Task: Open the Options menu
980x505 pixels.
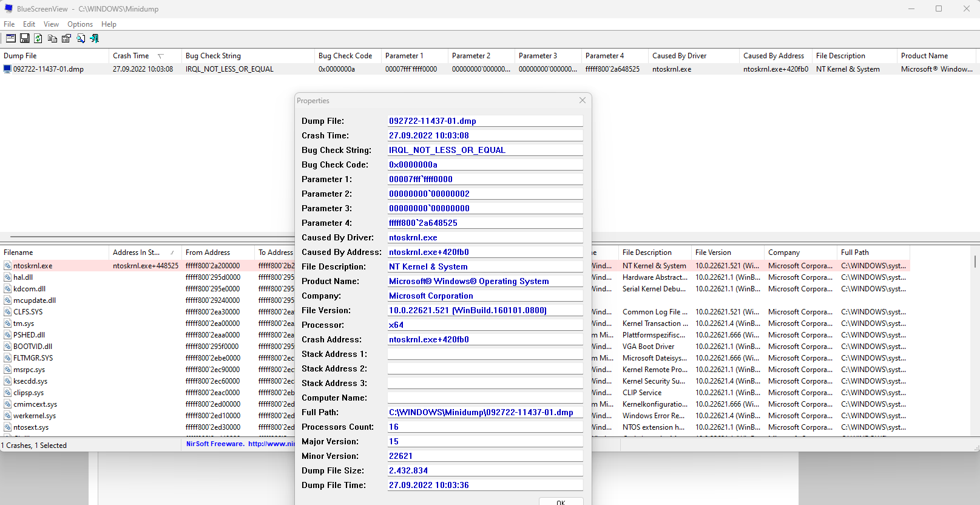Action: 80,24
